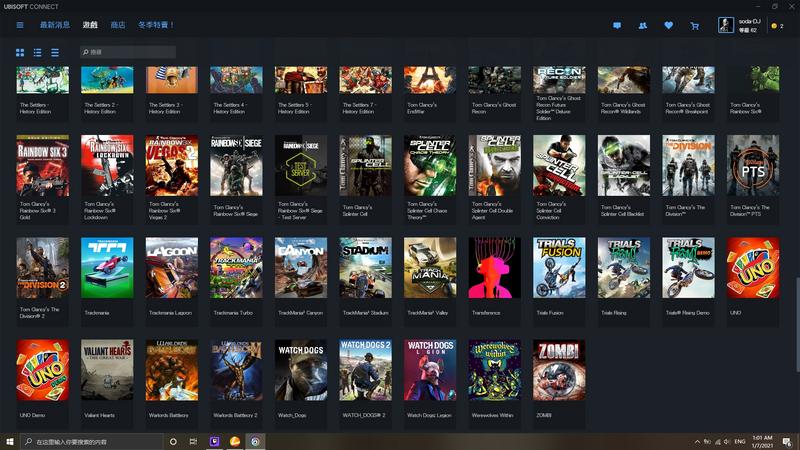Switch to list view with thumbnails
800x450 pixels.
38,53
